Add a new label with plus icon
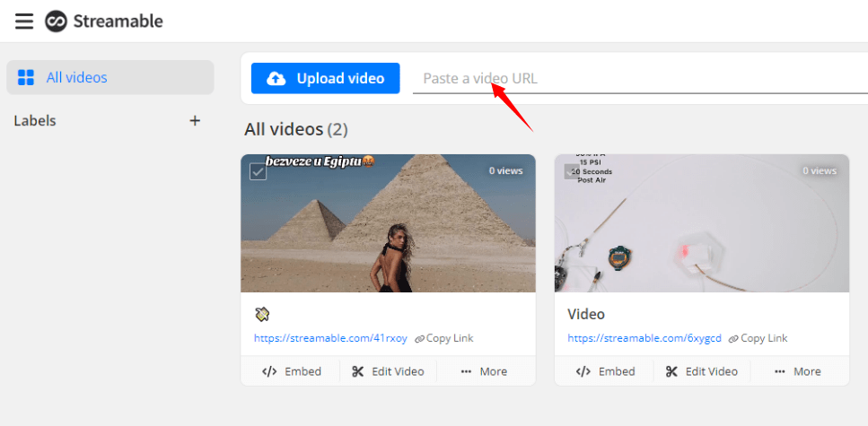 (195, 120)
